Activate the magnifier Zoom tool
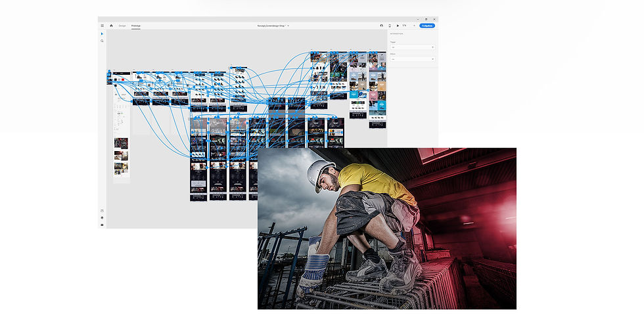 click(x=103, y=41)
